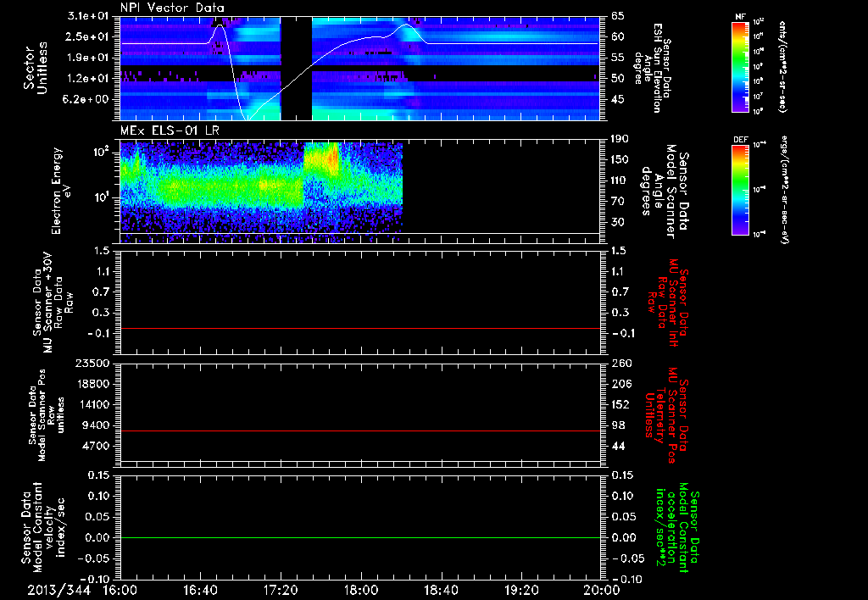868x600 pixels.
Task: Click the 16:40 time tick label
Action: 200,591
